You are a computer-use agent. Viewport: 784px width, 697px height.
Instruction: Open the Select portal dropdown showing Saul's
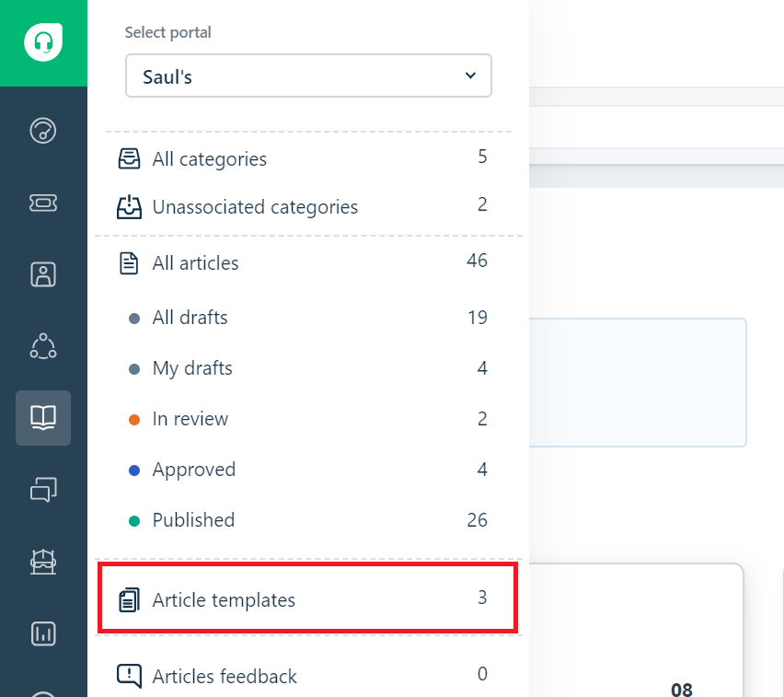click(x=308, y=76)
